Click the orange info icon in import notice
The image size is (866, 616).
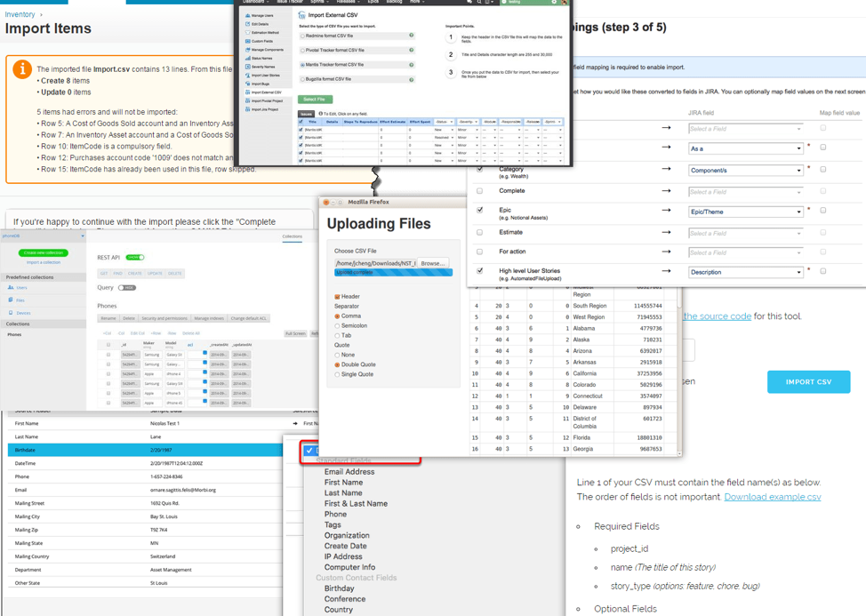(21, 70)
